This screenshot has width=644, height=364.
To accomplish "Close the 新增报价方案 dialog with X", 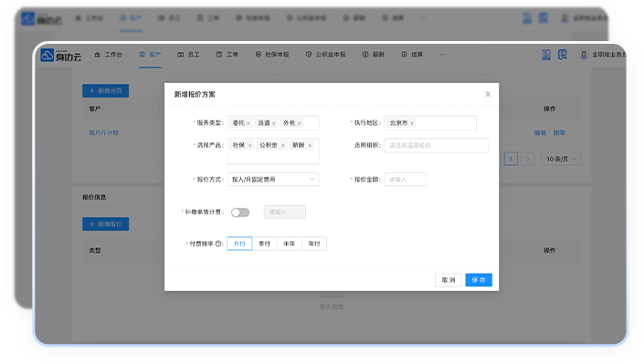I will coord(488,94).
